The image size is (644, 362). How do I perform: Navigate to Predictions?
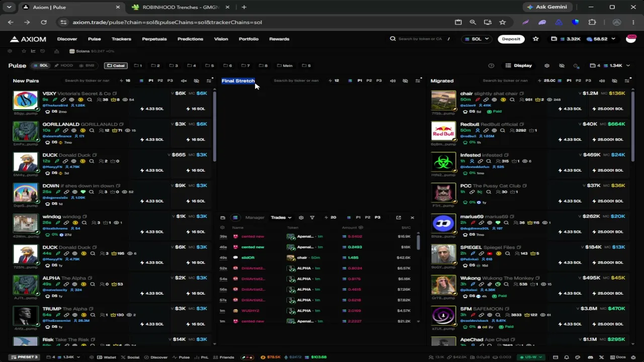(x=190, y=39)
